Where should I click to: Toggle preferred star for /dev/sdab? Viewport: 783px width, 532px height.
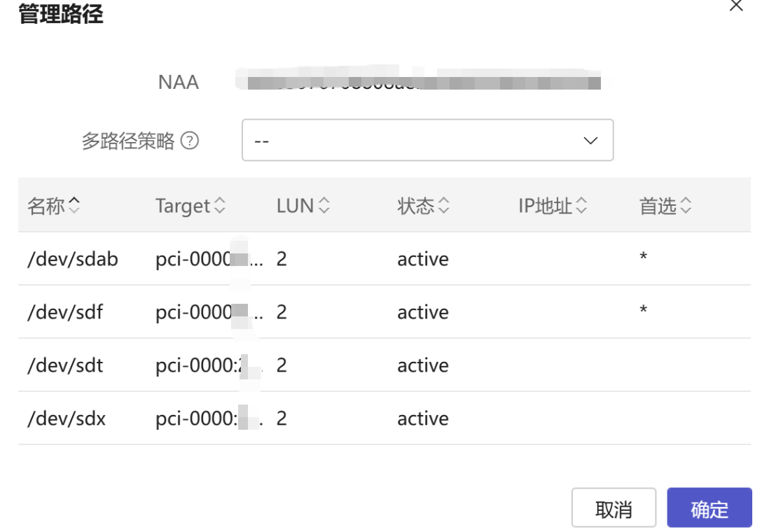(x=643, y=257)
